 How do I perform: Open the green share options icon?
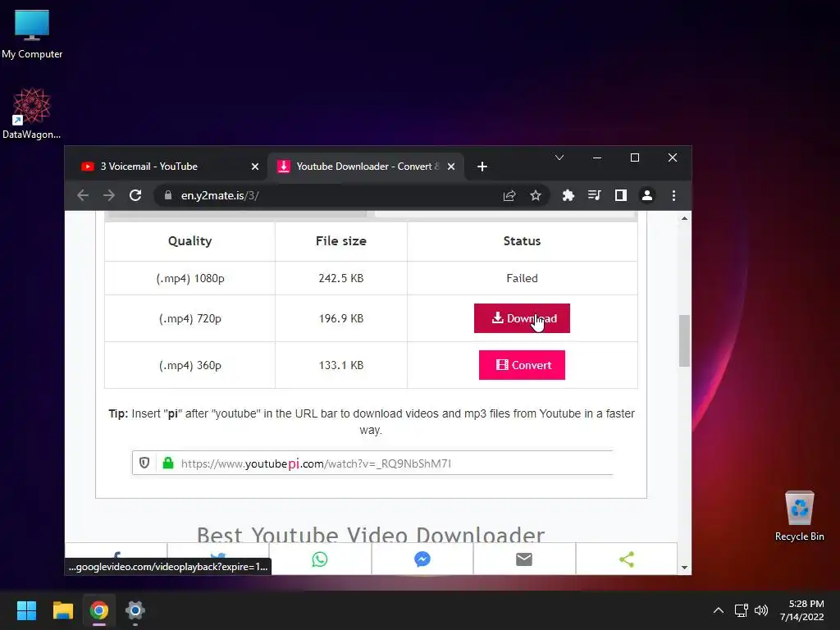(x=626, y=559)
